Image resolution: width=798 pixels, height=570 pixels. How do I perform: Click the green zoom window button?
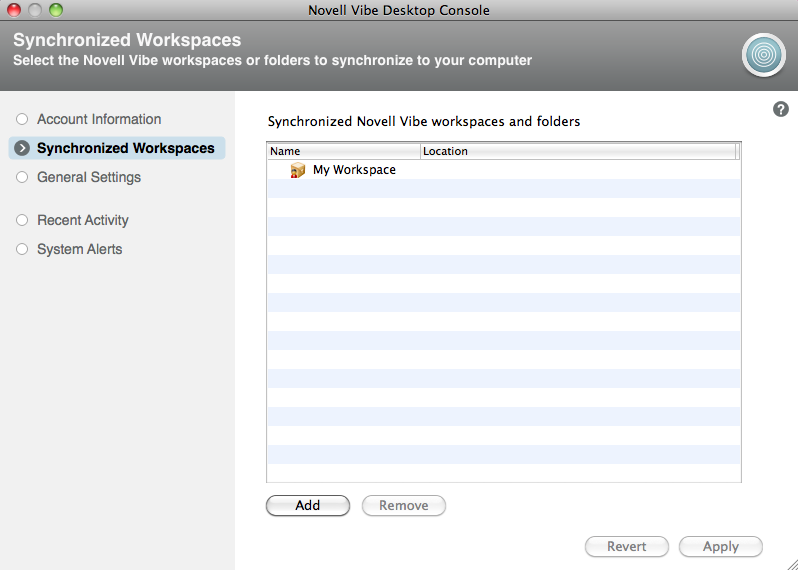click(x=56, y=10)
